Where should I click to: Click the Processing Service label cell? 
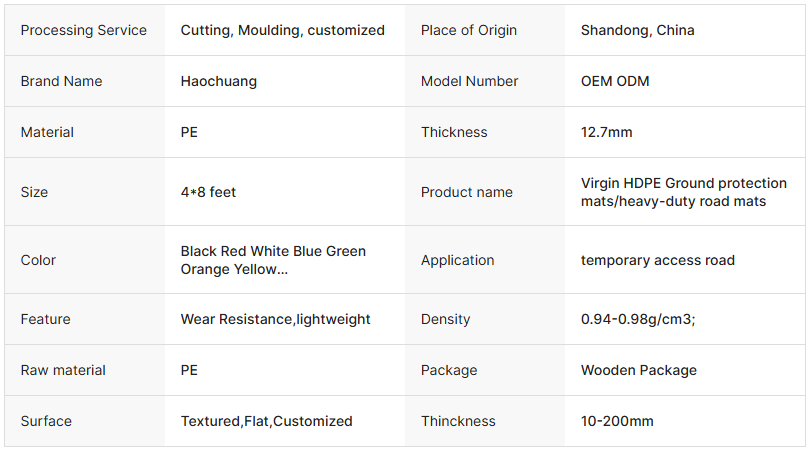[x=83, y=30]
